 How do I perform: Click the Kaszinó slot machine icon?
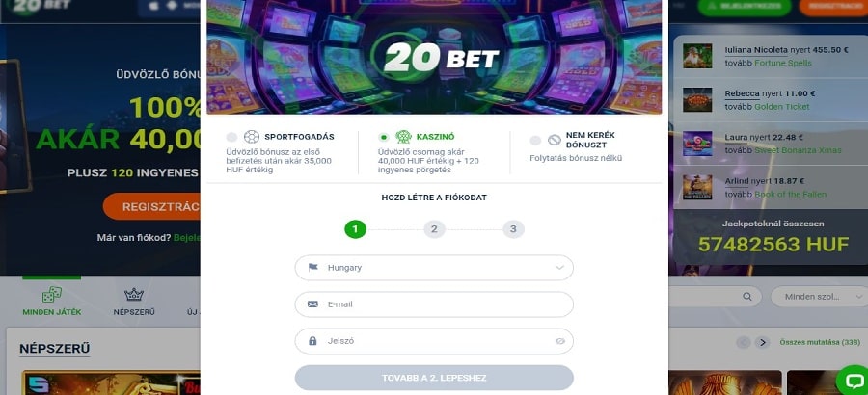404,138
